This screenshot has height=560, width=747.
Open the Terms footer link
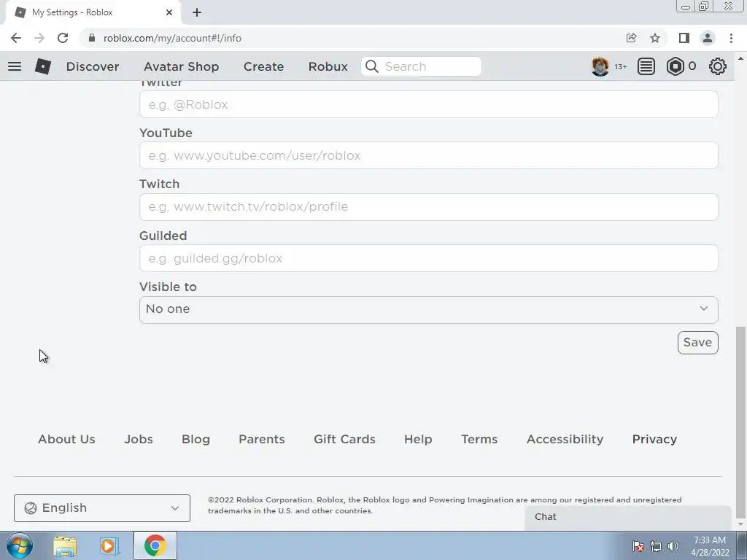click(x=479, y=439)
